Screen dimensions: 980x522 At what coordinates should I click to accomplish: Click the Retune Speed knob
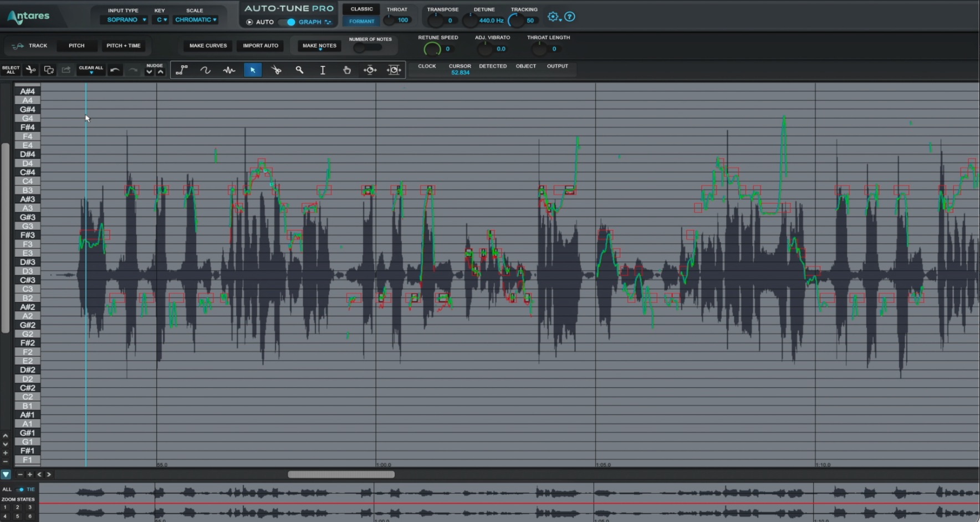pyautogui.click(x=432, y=49)
